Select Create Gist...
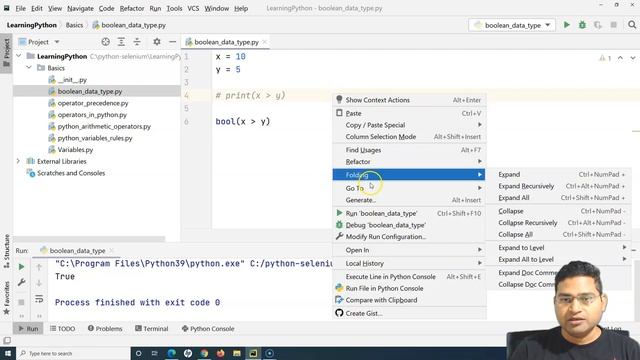The height and width of the screenshot is (360, 640). tap(409, 313)
